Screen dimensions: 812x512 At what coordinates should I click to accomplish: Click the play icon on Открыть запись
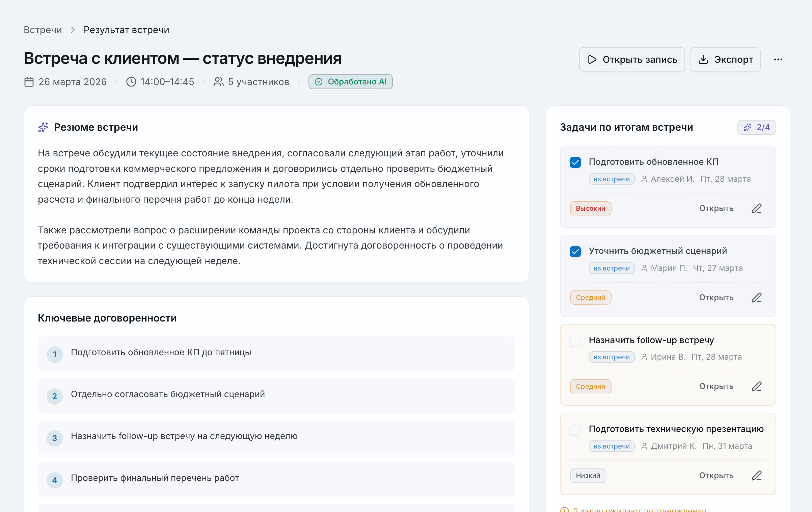pyautogui.click(x=592, y=59)
